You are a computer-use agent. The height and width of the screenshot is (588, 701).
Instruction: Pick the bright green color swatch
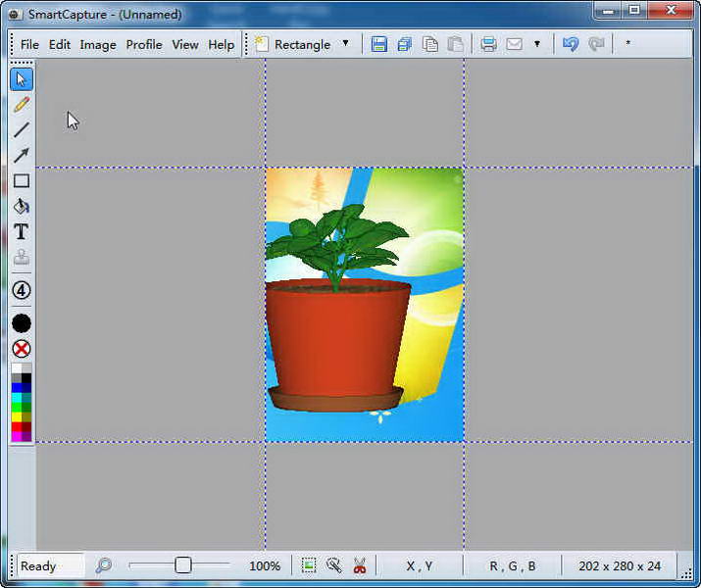17,408
